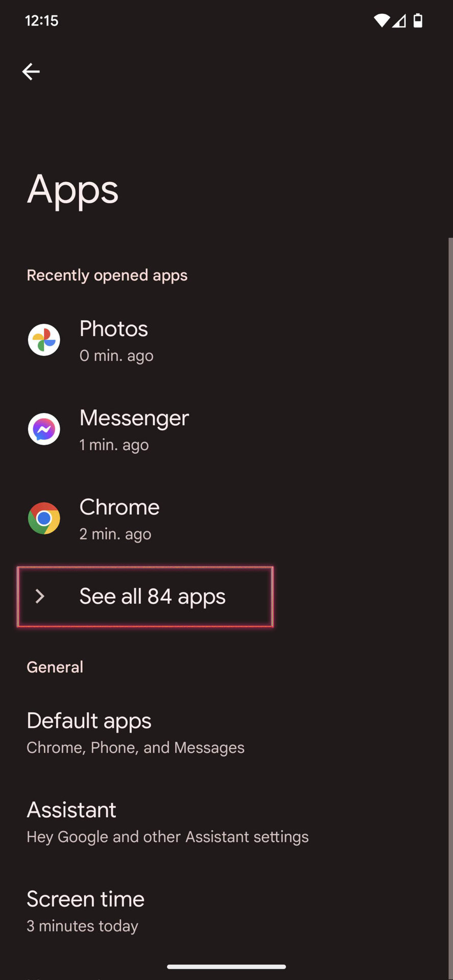Expand the See all 84 apps chevron
The width and height of the screenshot is (453, 980).
pos(40,596)
